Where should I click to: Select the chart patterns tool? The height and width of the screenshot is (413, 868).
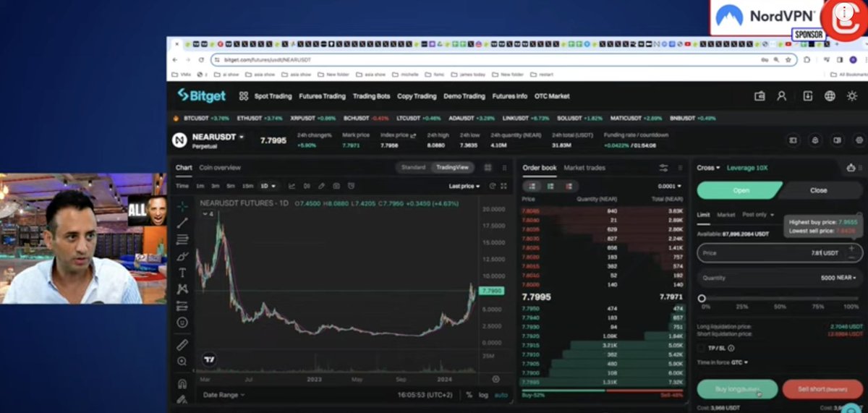click(x=182, y=289)
